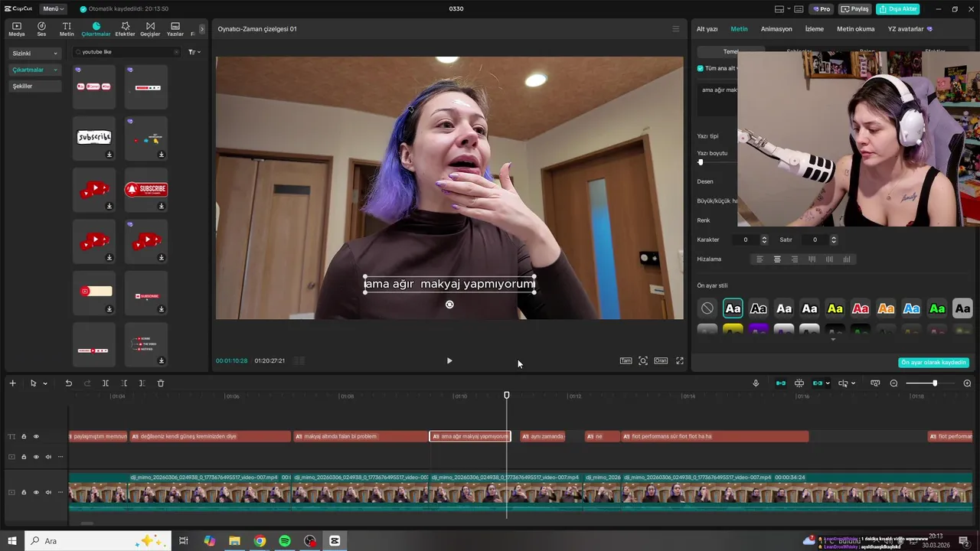Open the empty video track's more options
The width and height of the screenshot is (980, 551).
click(60, 457)
